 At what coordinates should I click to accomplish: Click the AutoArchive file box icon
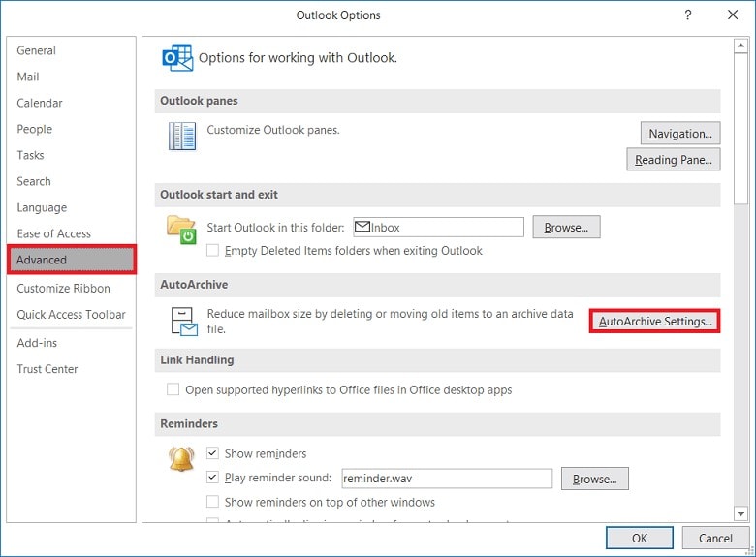pos(183,322)
